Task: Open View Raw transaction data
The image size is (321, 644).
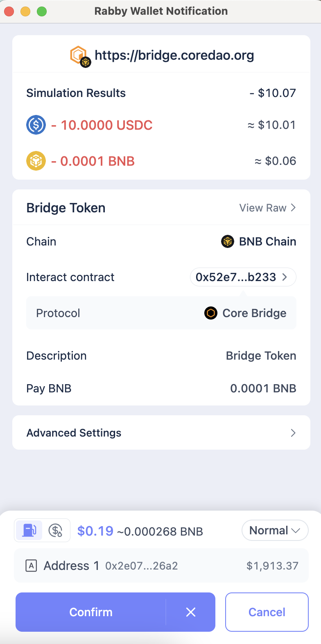Action: (267, 208)
